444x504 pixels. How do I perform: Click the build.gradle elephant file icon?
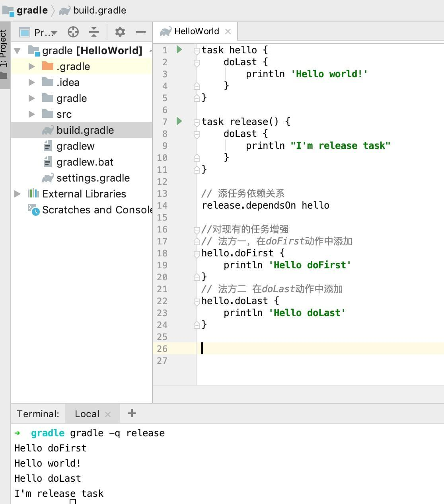pyautogui.click(x=48, y=130)
